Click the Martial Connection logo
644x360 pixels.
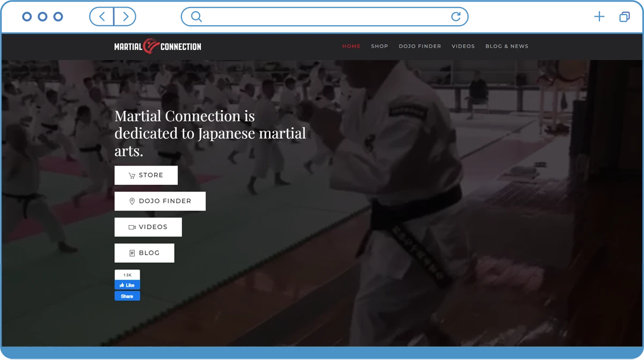click(x=157, y=46)
